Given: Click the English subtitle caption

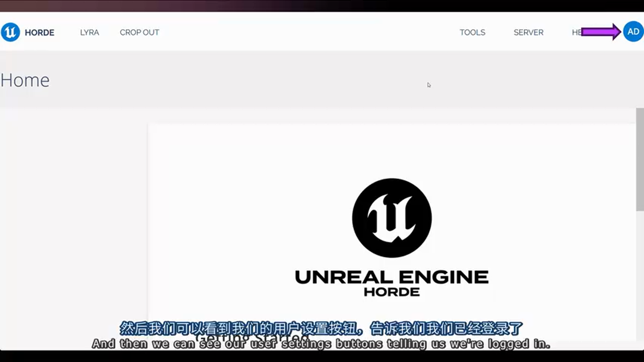Looking at the screenshot, I should pos(321,344).
